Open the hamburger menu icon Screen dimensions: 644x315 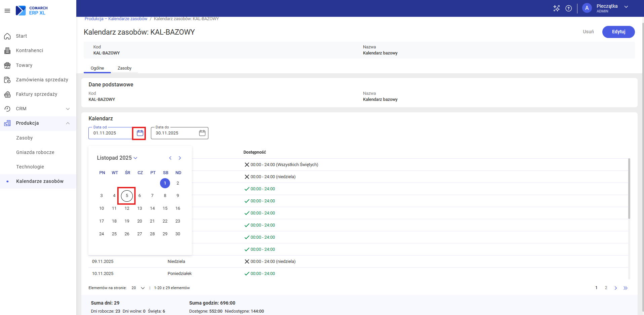point(7,11)
